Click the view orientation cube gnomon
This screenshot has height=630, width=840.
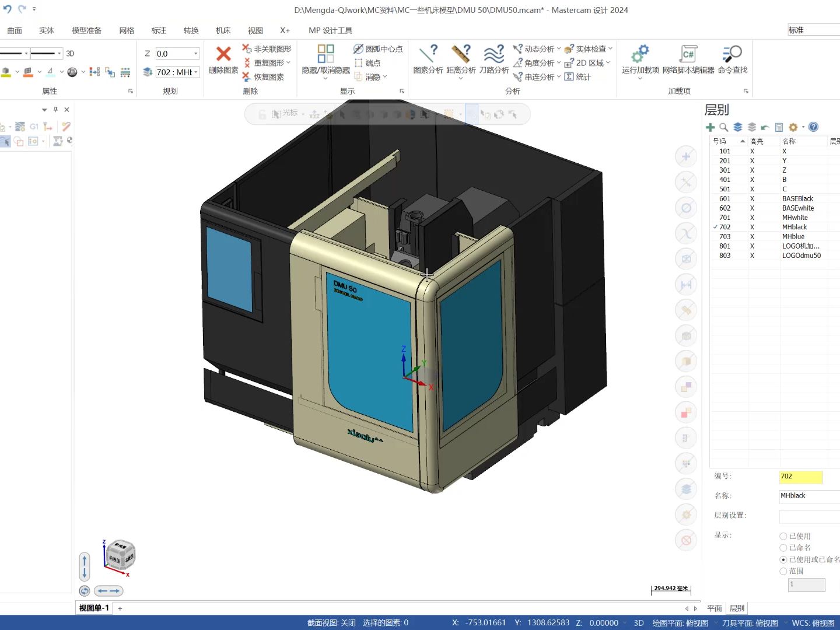[121, 556]
